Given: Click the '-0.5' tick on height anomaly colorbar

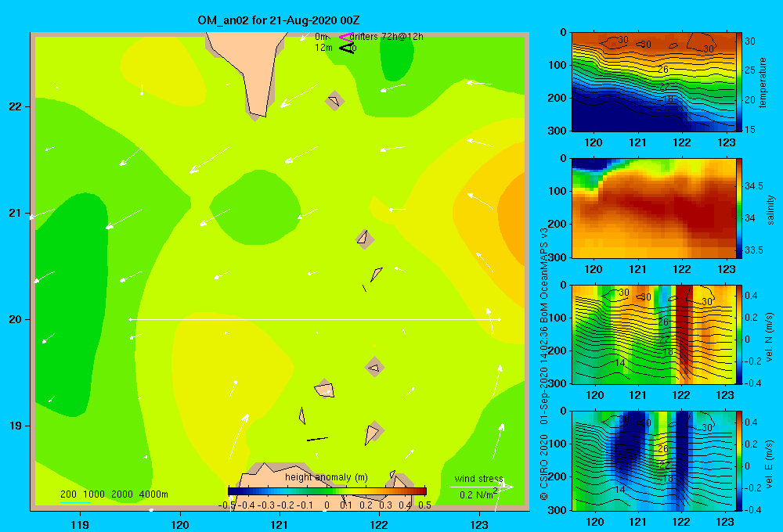Looking at the screenshot, I should point(227,505).
